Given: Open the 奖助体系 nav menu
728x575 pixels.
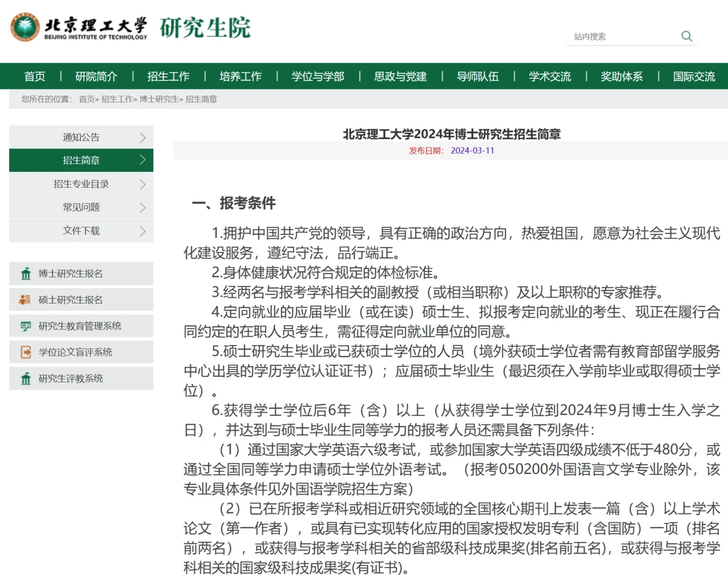Looking at the screenshot, I should point(622,76).
